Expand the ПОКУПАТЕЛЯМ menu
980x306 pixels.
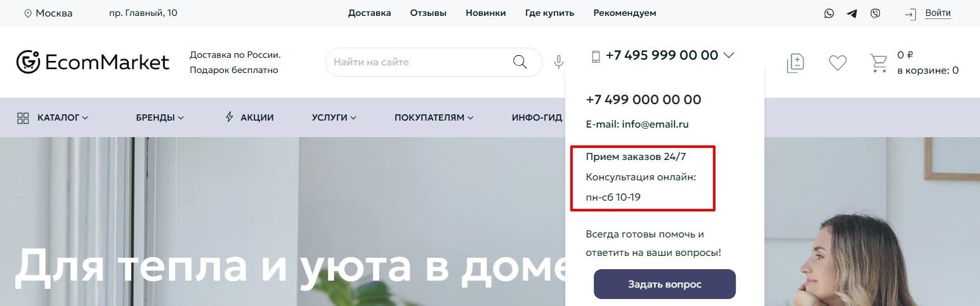pos(434,117)
